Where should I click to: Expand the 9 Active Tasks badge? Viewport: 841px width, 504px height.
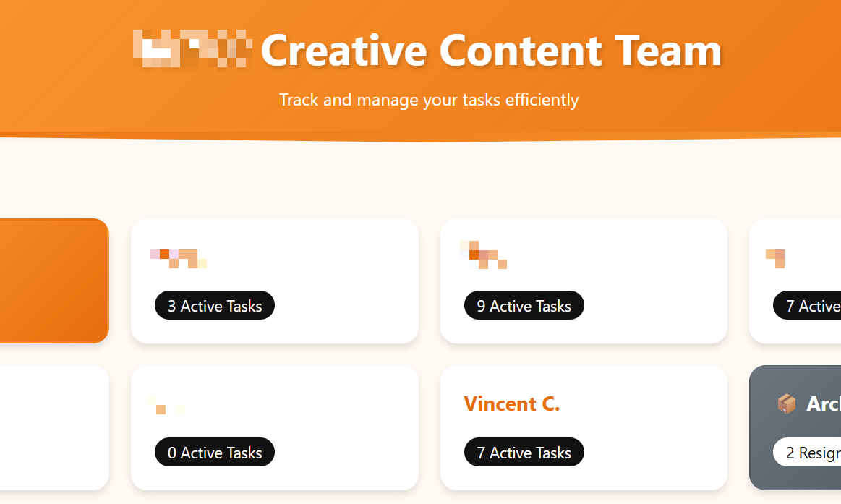coord(524,305)
